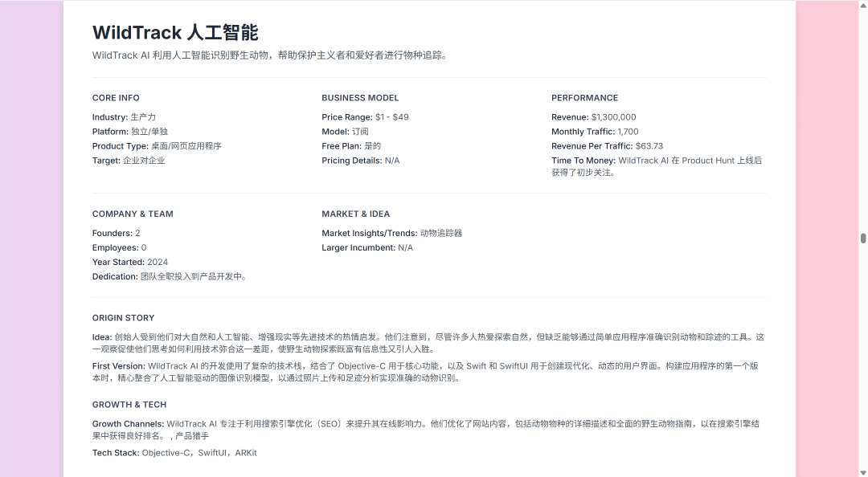
Task: Click the Tech Stack value 'Objective-C，SwiftUI，ARKit'
Action: click(199, 453)
